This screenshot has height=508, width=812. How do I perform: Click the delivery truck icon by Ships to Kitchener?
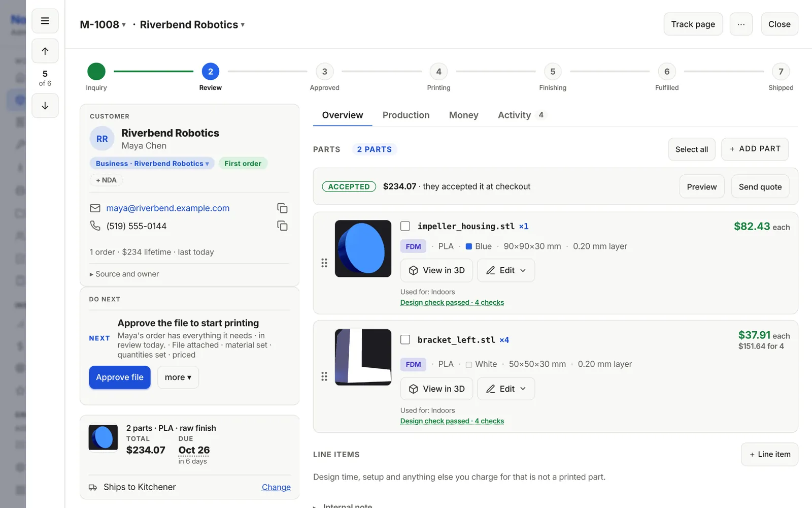tap(93, 487)
